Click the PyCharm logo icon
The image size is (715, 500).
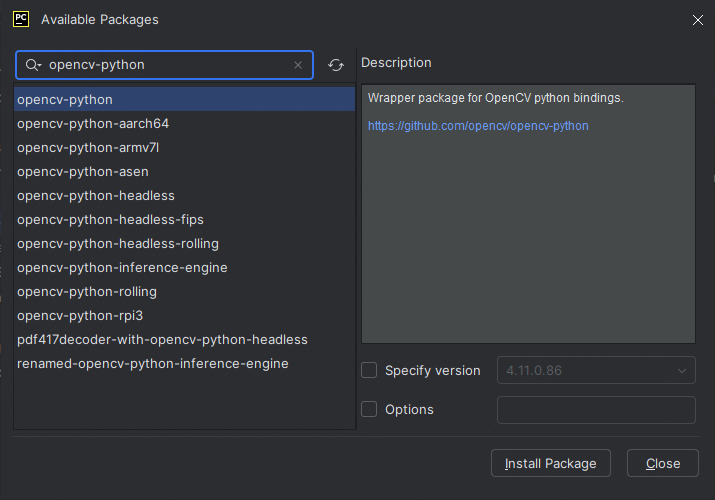coord(21,19)
